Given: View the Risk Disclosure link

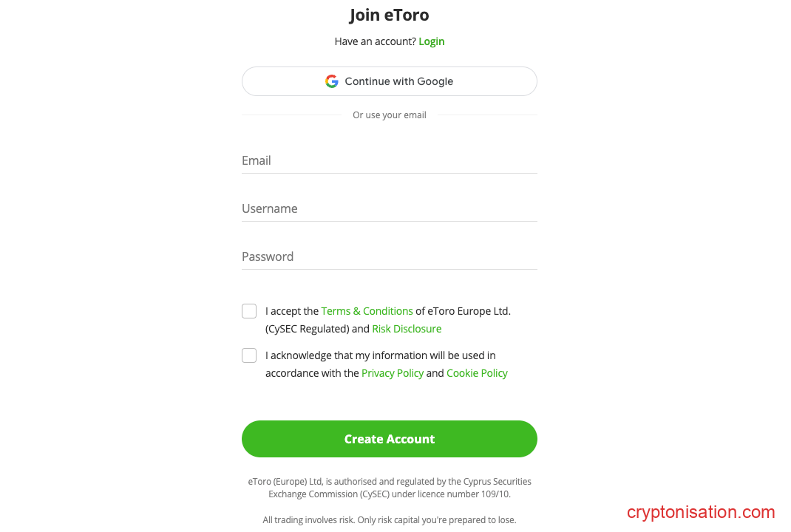Looking at the screenshot, I should (x=407, y=329).
